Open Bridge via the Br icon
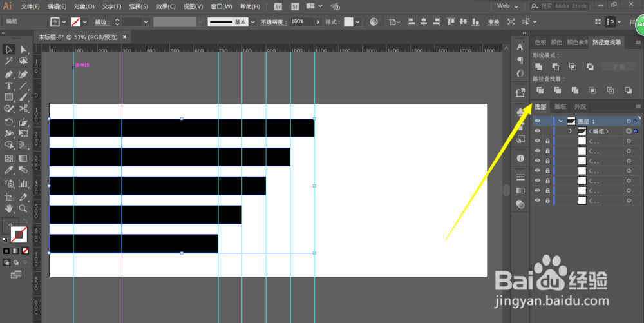Viewport: 644px width, 323px height. click(278, 6)
